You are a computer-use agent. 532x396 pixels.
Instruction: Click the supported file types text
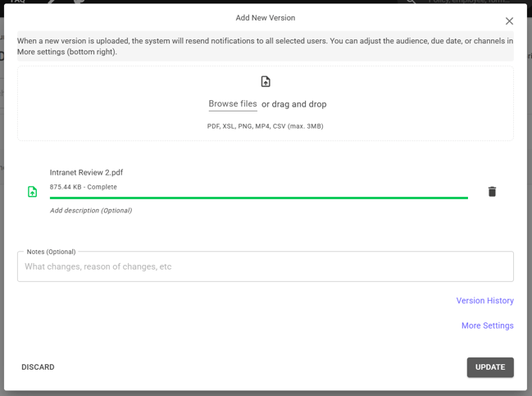(x=266, y=126)
